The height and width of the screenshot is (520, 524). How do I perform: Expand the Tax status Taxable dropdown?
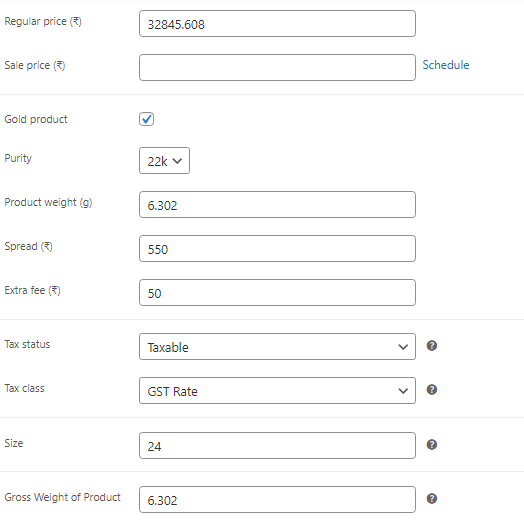tap(277, 347)
